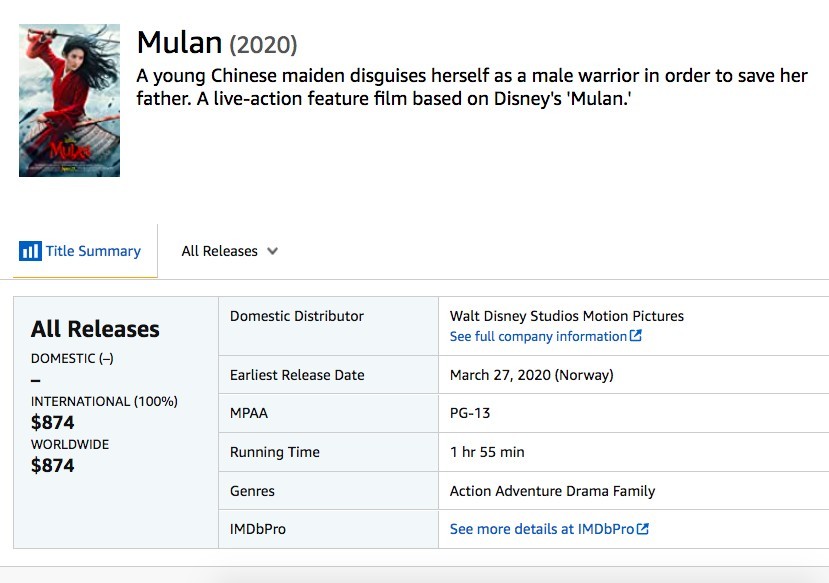Click Walt Disney Studios Motion Pictures text
The image size is (829, 583).
coord(567,316)
